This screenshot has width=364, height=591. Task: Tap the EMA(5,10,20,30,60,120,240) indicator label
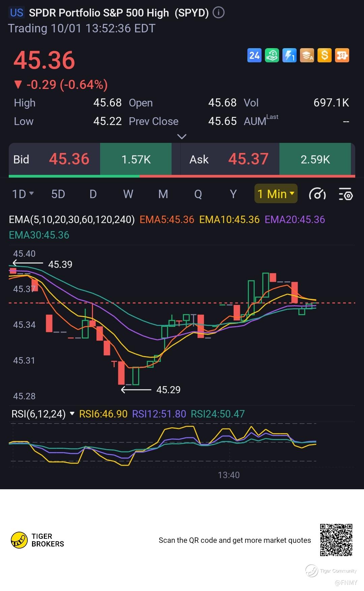click(x=72, y=220)
